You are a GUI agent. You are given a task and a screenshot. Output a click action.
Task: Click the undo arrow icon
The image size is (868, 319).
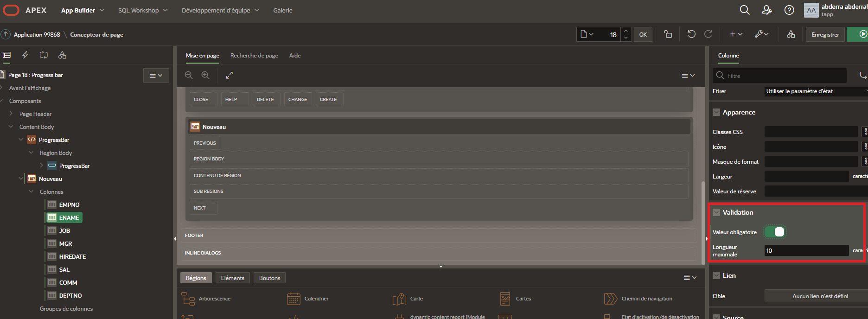click(x=691, y=34)
